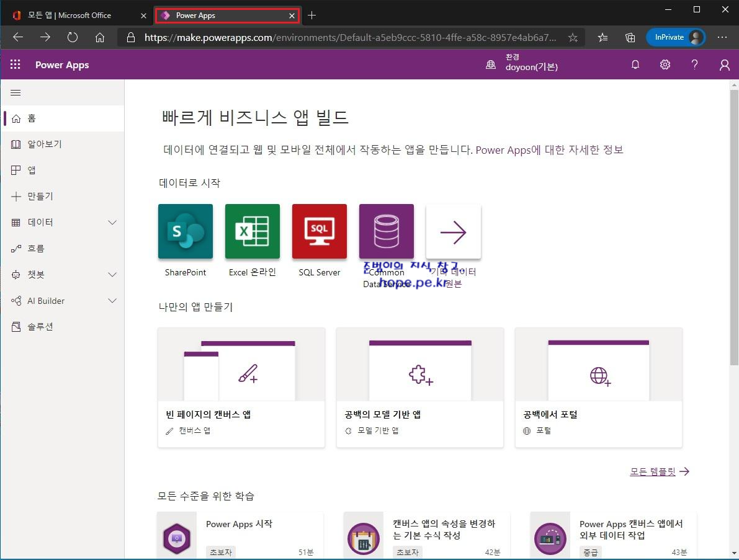Open 앱 in the sidebar
Image resolution: width=739 pixels, height=560 pixels.
coord(63,170)
